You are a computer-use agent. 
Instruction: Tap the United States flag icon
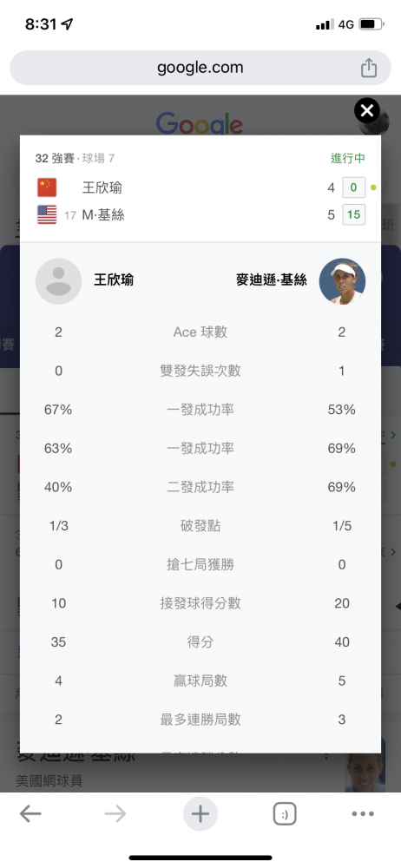click(47, 214)
